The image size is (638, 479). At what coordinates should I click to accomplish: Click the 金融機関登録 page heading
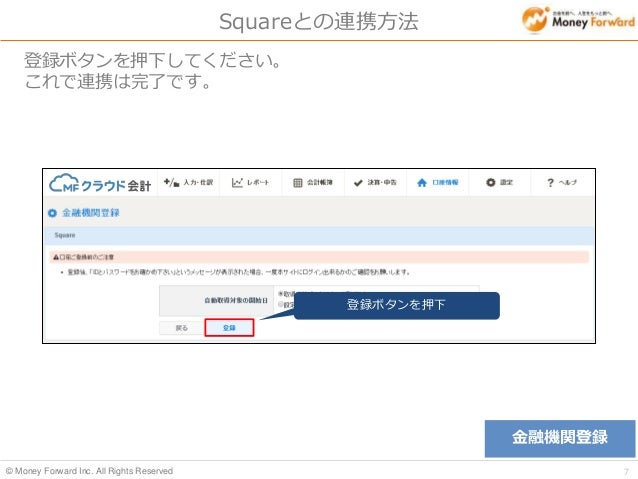click(x=91, y=213)
